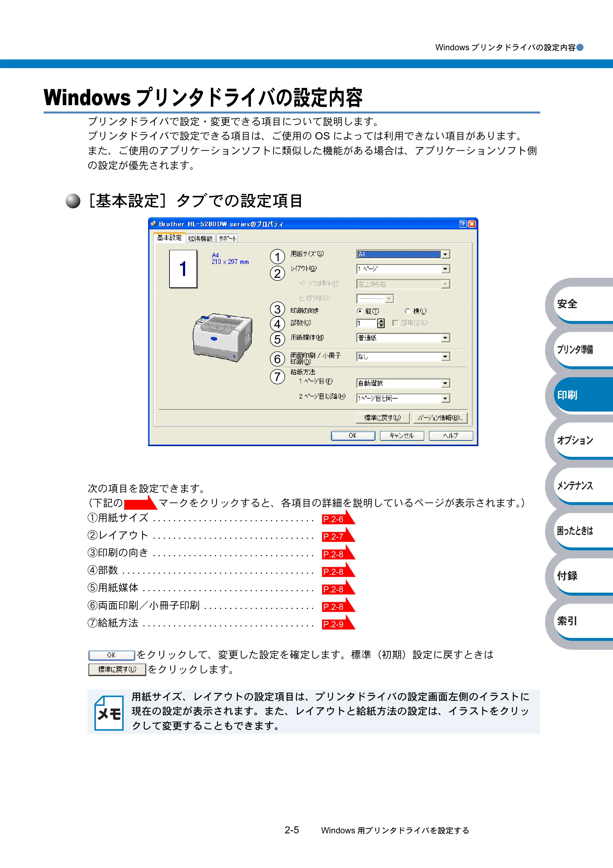Click the キャンセル button
This screenshot has width=613, height=868.
click(402, 435)
